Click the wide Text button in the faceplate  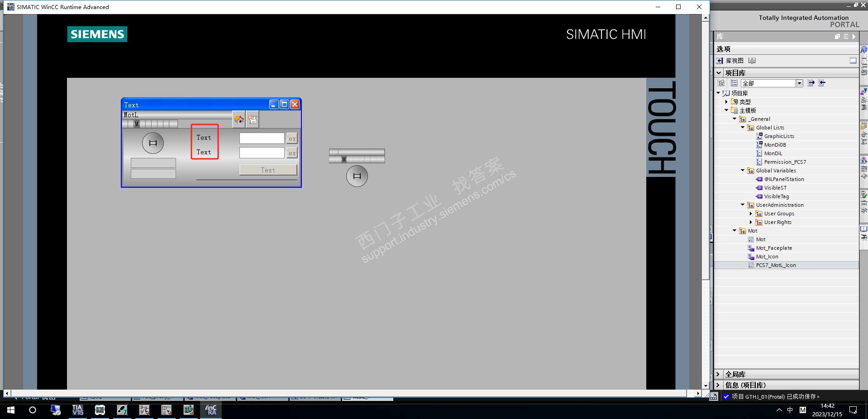tap(268, 170)
